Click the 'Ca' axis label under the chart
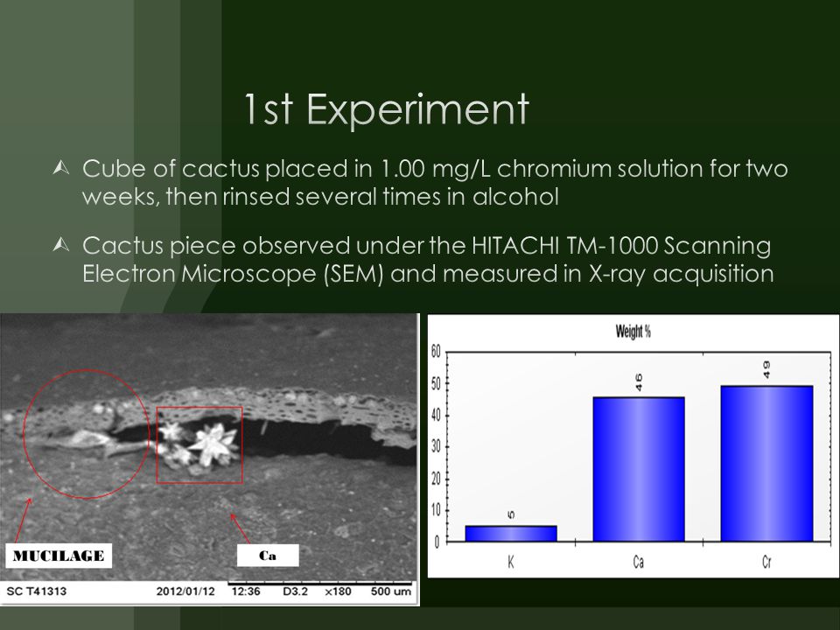This screenshot has width=840, height=630. pos(638,562)
